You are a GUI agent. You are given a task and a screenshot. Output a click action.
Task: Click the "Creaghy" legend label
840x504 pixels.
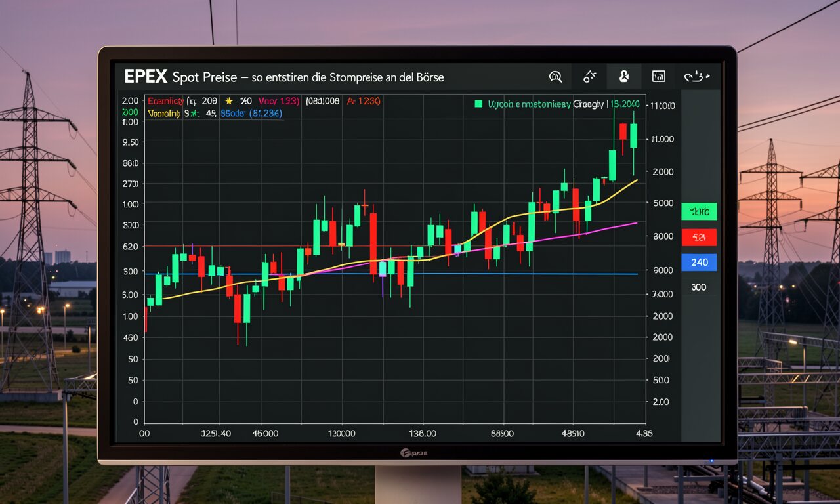point(589,104)
